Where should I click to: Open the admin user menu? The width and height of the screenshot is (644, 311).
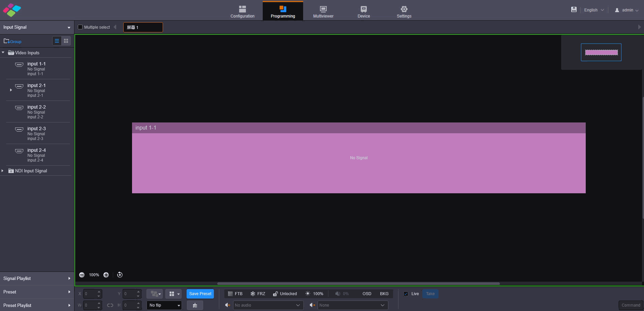tap(627, 10)
